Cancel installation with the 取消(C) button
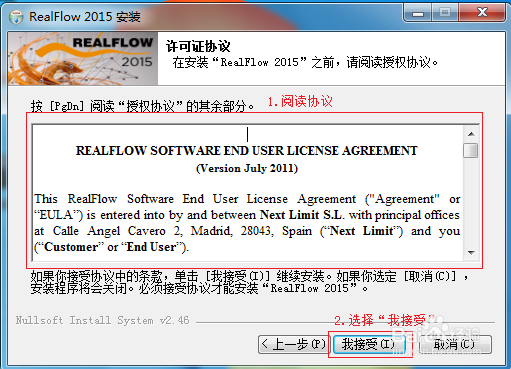This screenshot has width=511, height=369. [455, 344]
